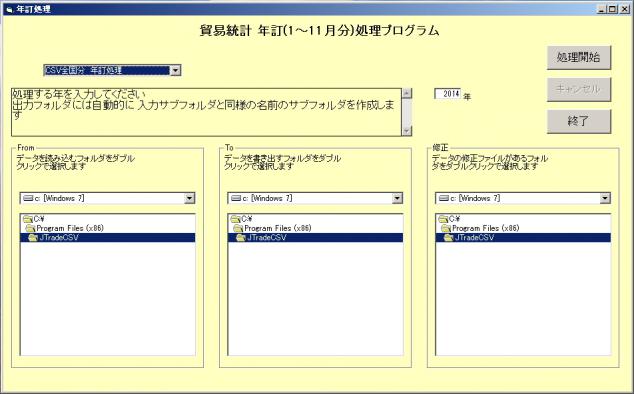This screenshot has height=394, width=634.
Task: Click the year input field showing 2014
Action: 448,94
